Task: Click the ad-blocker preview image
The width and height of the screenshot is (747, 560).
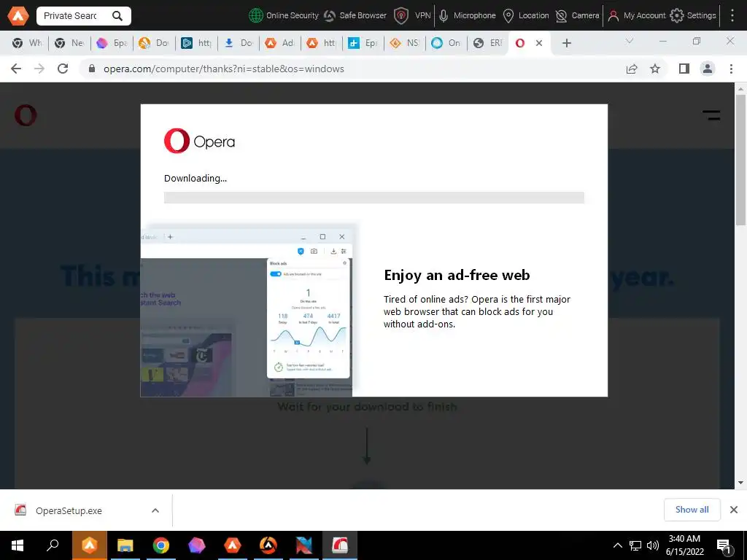Action: pyautogui.click(x=247, y=311)
